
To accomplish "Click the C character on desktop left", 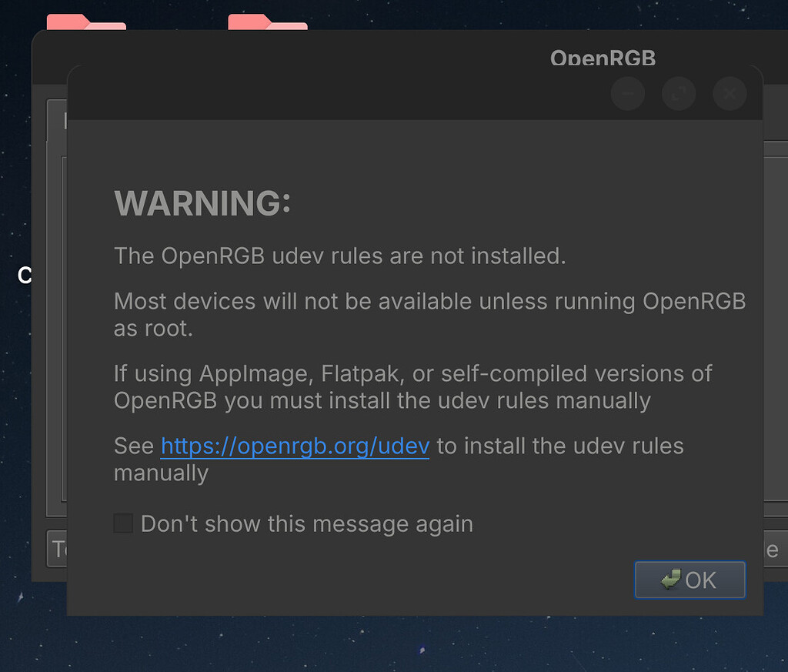I will pyautogui.click(x=25, y=275).
